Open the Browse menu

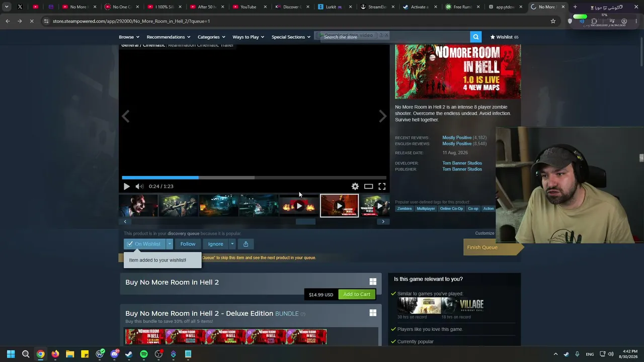pyautogui.click(x=129, y=37)
